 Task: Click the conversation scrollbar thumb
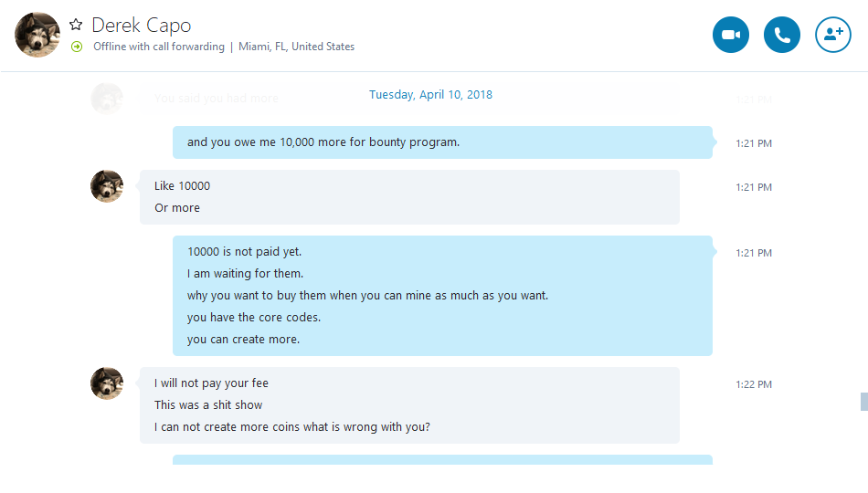click(863, 402)
